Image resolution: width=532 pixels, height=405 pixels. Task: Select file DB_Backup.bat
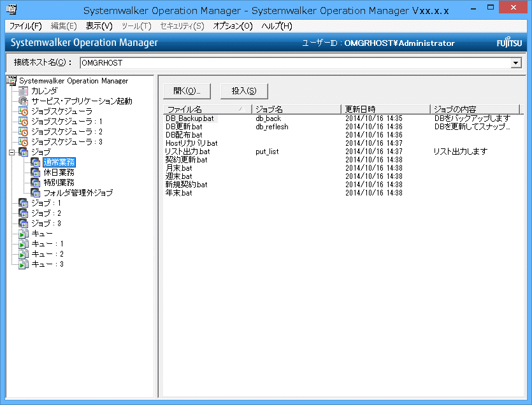190,118
